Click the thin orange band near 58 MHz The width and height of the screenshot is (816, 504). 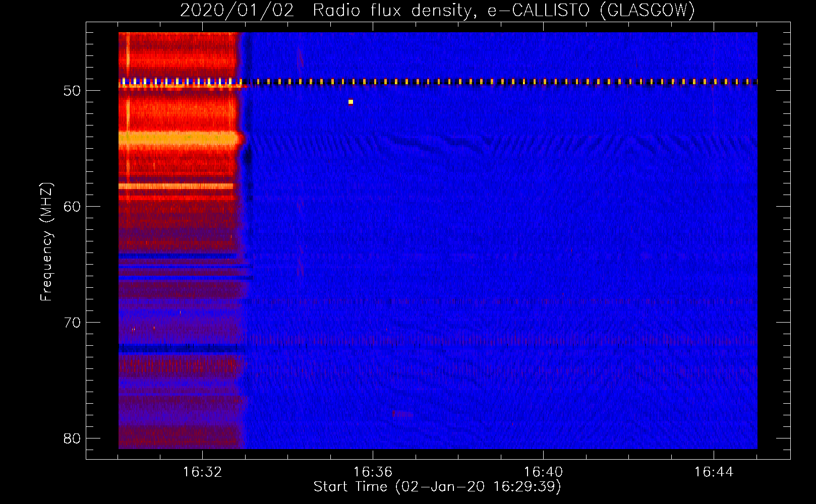coord(177,186)
